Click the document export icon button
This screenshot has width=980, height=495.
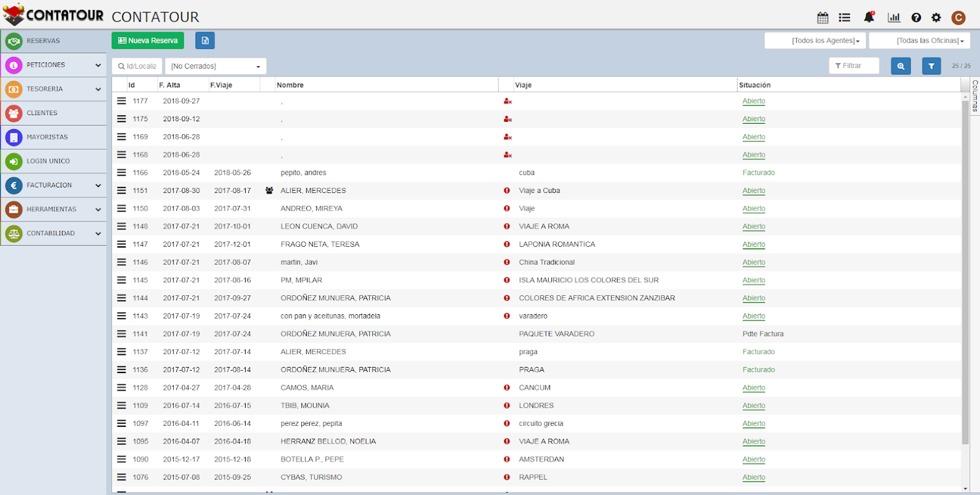(x=205, y=41)
